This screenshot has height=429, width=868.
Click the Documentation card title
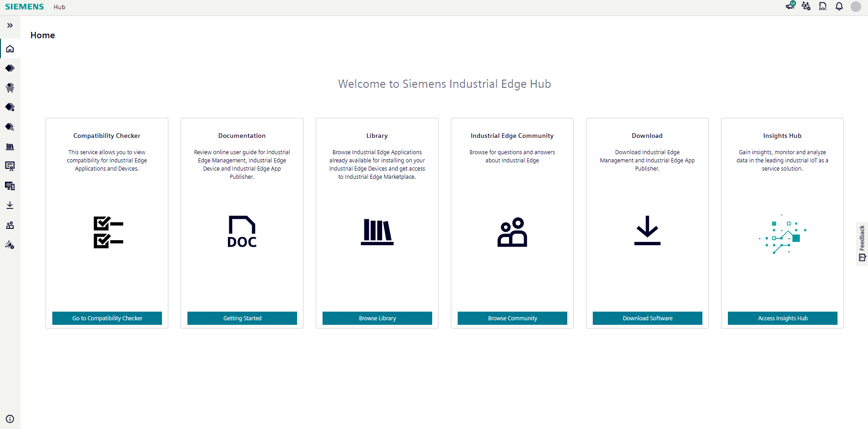[242, 136]
